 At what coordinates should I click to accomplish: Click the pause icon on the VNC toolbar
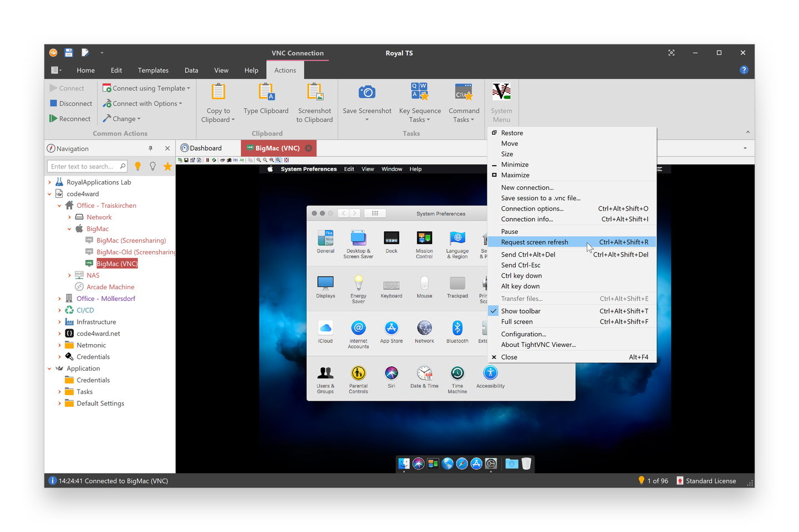pos(207,160)
